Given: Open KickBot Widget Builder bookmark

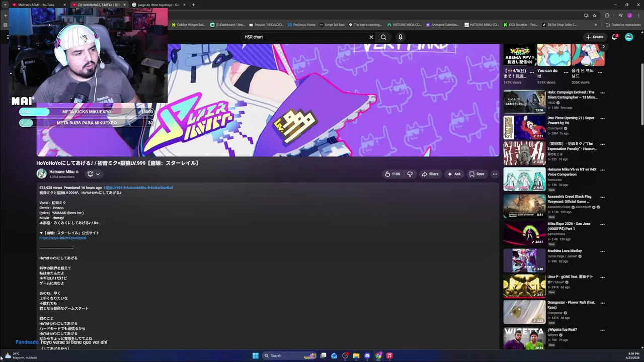Looking at the screenshot, I should (189, 25).
